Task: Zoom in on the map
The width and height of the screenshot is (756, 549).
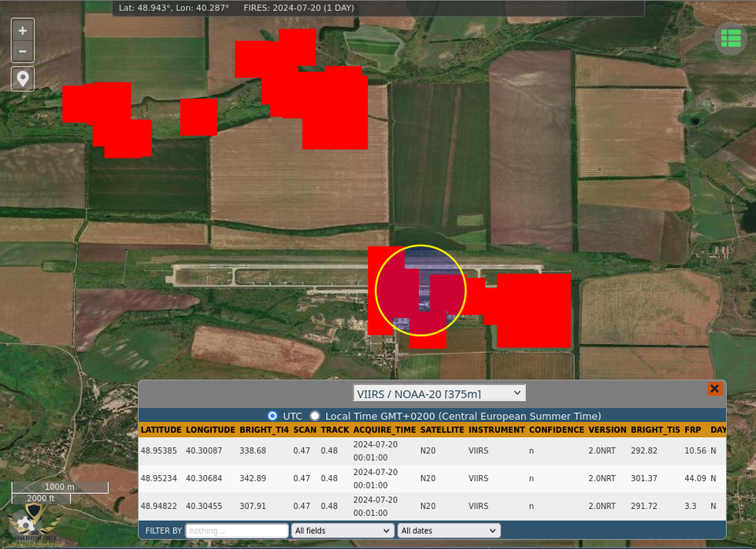Action: pyautogui.click(x=23, y=31)
